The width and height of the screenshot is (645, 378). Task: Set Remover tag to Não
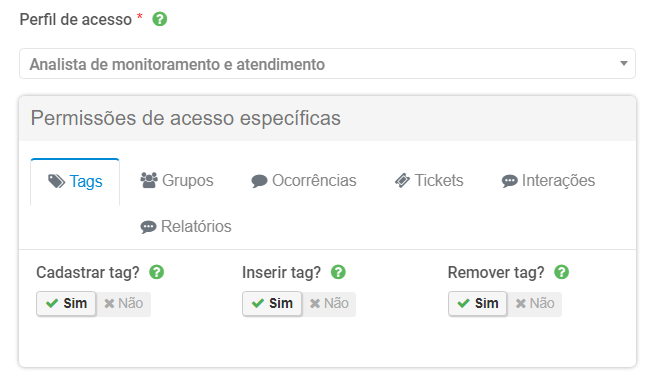click(535, 304)
